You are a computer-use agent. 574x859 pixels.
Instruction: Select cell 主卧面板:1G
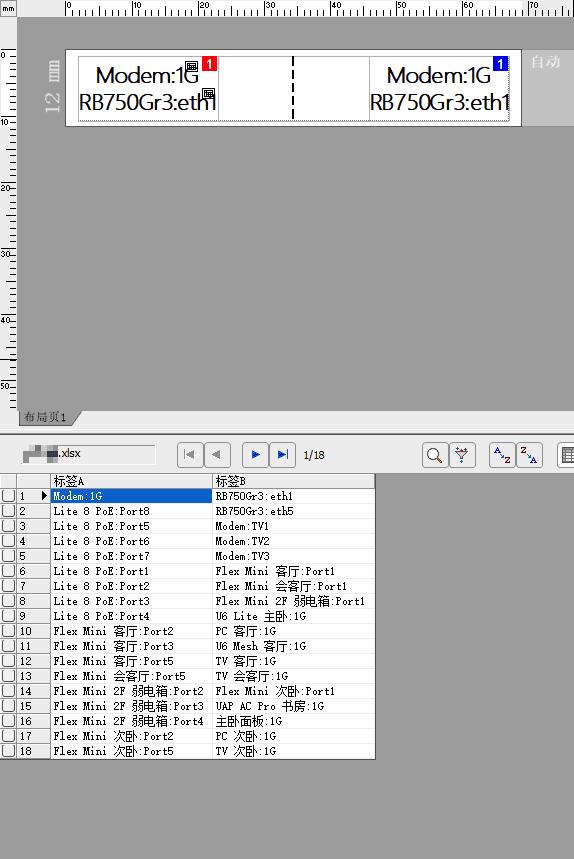293,721
